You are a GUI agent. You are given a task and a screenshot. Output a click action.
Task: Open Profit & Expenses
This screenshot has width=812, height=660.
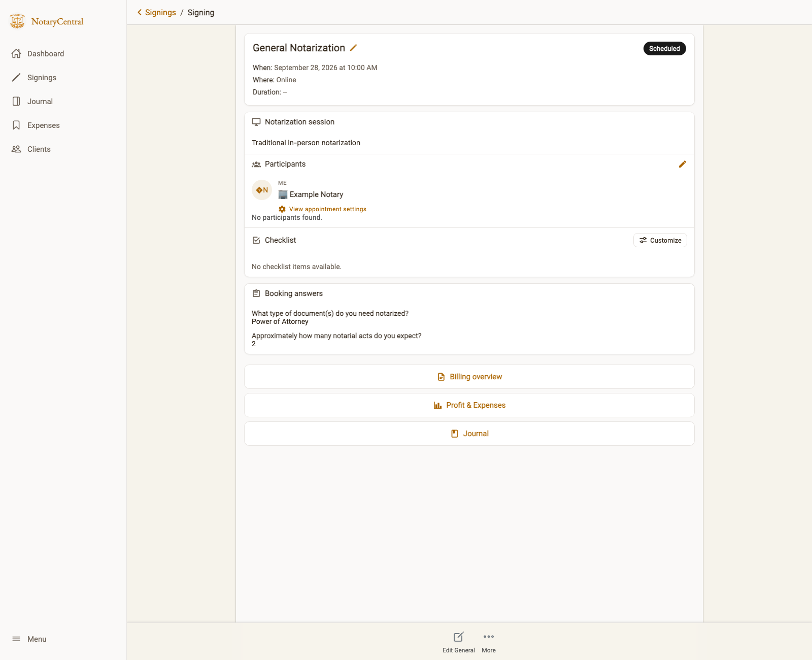[469, 405]
